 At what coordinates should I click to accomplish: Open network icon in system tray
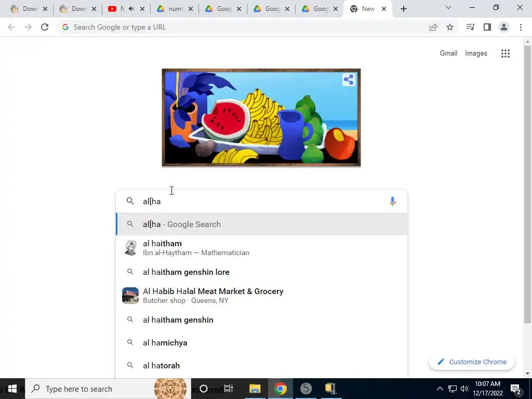453,389
